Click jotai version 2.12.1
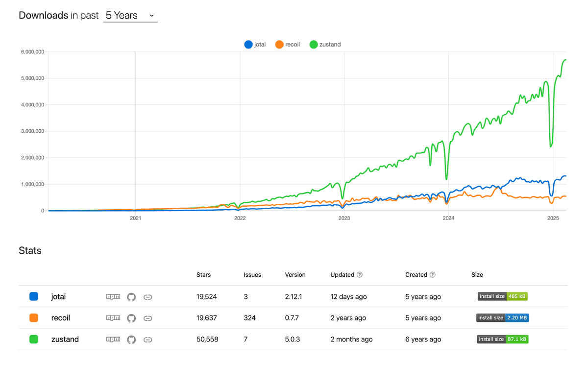588x365 pixels. coord(294,296)
